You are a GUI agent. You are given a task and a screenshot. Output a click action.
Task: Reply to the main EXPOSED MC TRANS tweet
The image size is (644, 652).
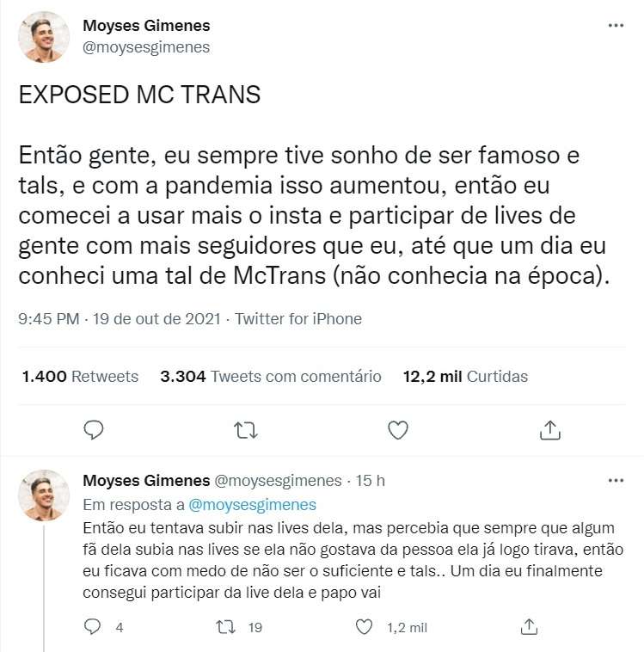click(95, 429)
